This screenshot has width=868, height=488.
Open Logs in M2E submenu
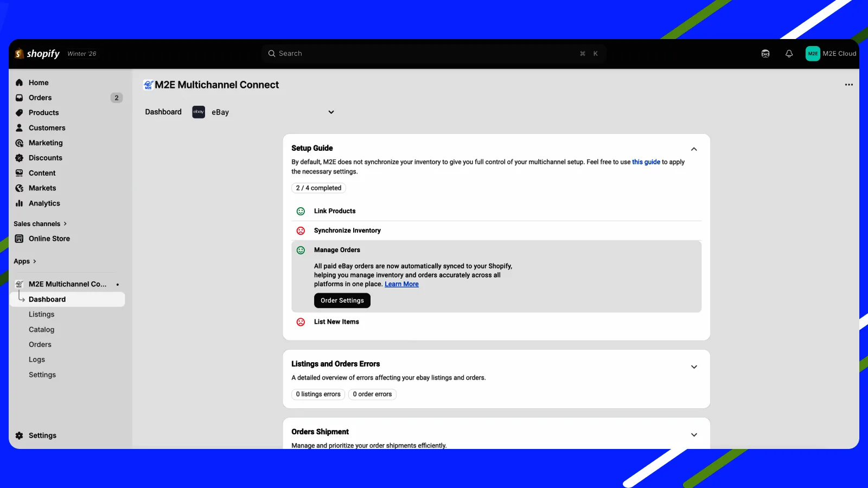coord(37,359)
